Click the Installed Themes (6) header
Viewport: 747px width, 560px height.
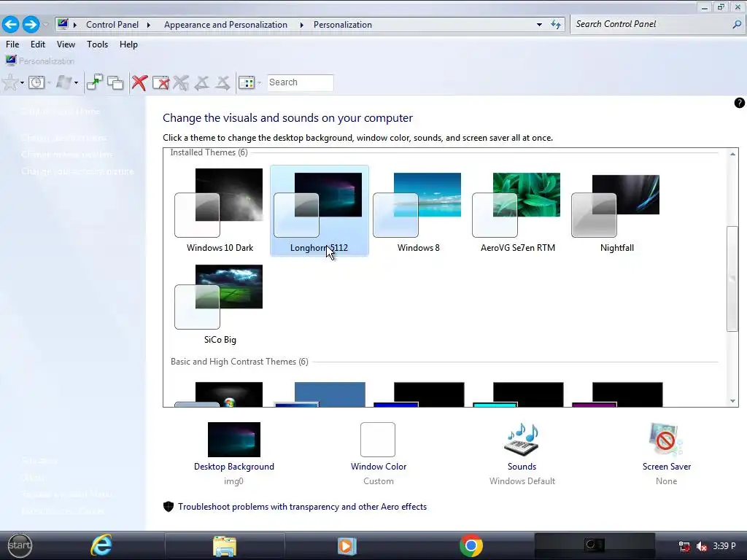209,152
